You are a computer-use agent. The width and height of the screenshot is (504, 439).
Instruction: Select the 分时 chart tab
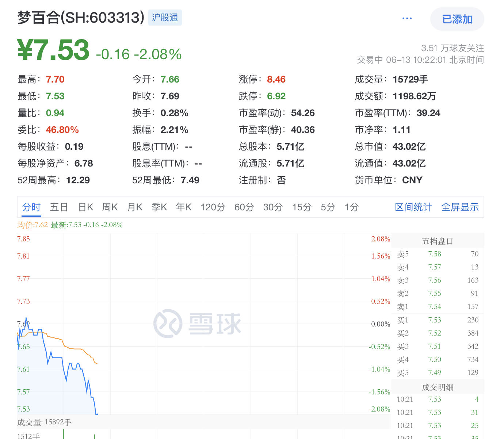(x=31, y=207)
